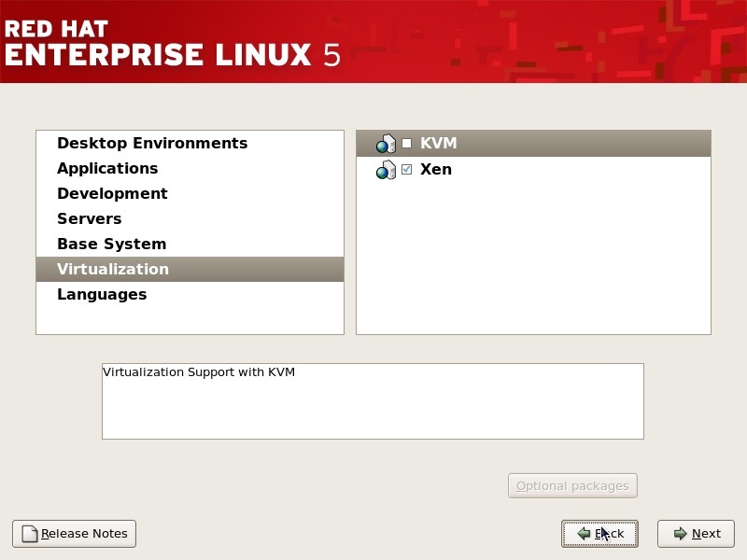Click the Xen package group icon
Screen dimensions: 747x560
tap(386, 170)
